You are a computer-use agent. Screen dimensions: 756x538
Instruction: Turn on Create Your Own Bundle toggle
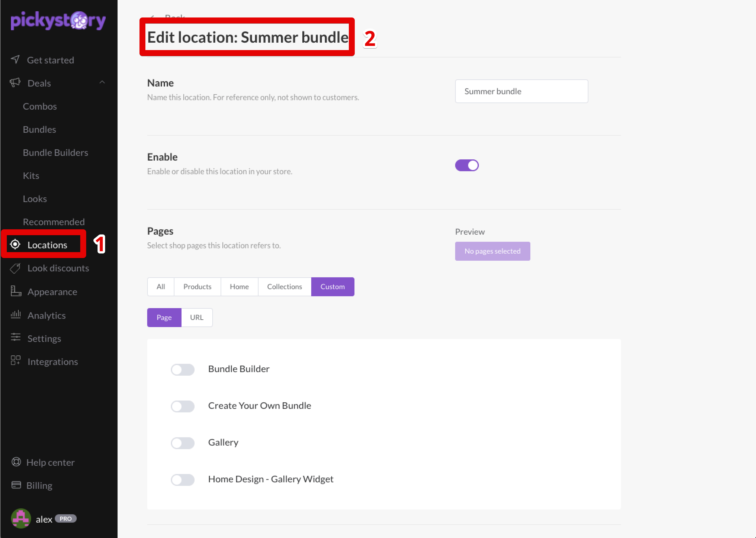tap(182, 406)
